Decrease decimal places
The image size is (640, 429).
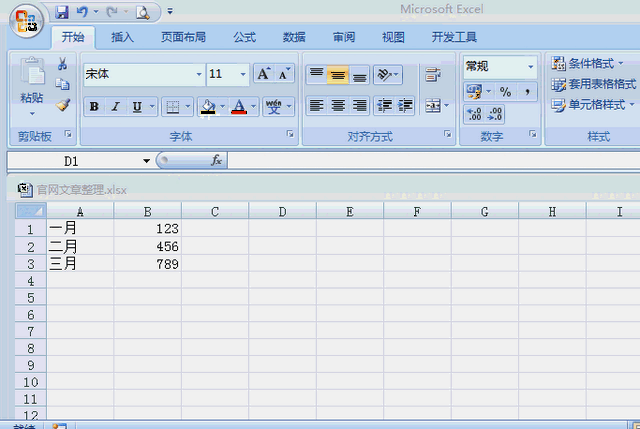[495, 114]
